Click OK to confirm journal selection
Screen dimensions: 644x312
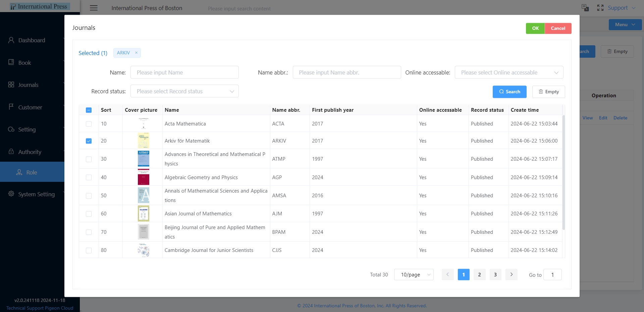(535, 28)
